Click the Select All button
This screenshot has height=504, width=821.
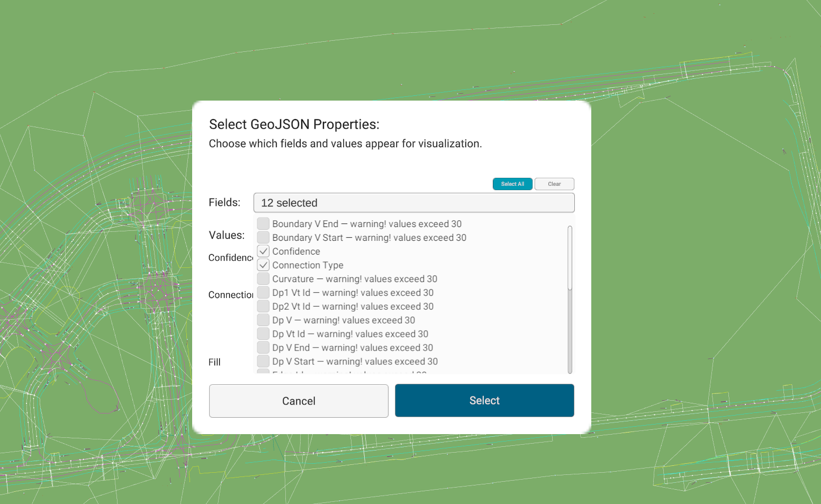pyautogui.click(x=512, y=184)
